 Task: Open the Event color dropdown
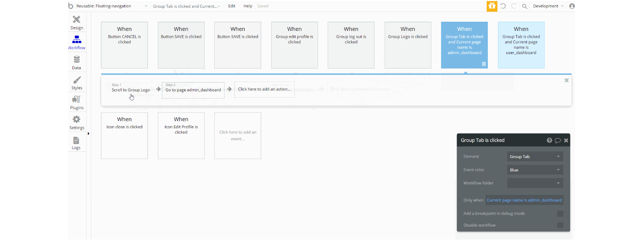535,170
